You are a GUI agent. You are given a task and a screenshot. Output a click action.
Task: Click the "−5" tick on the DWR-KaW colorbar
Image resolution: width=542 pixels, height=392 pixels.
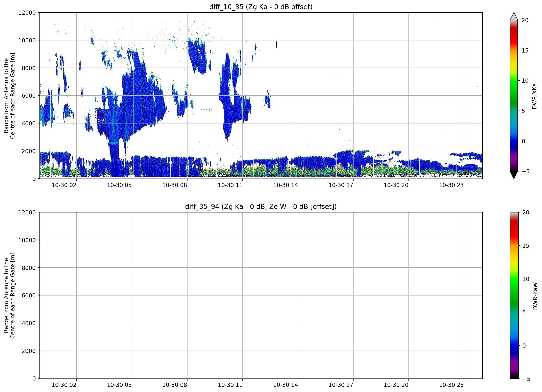[x=526, y=379]
